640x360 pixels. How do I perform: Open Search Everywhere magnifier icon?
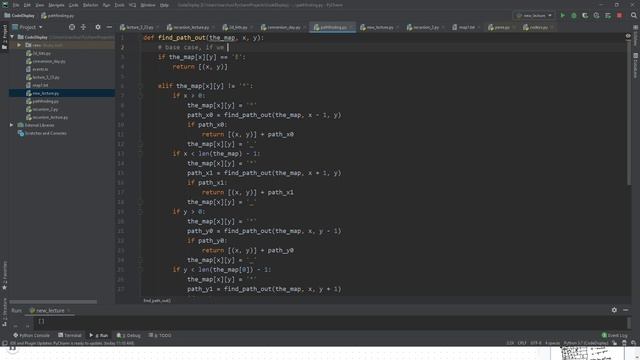pos(633,16)
